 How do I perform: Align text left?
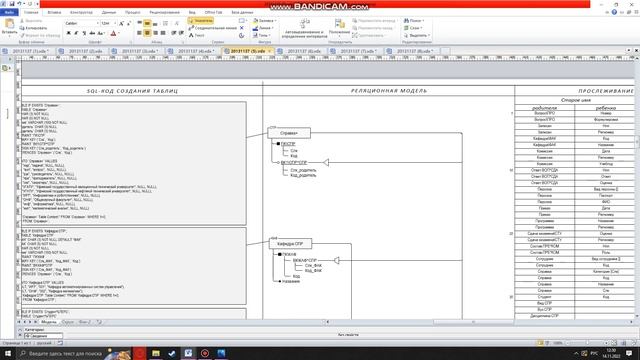click(x=140, y=33)
